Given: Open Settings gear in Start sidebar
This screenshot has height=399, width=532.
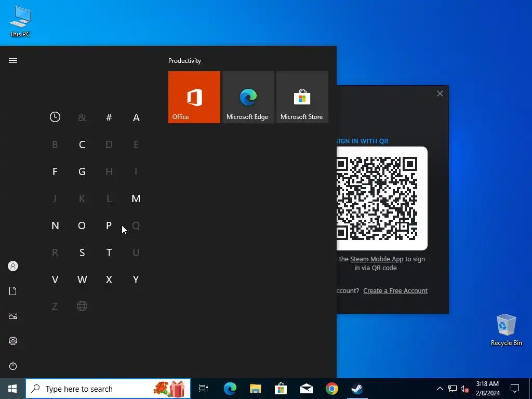Looking at the screenshot, I should (x=13, y=341).
